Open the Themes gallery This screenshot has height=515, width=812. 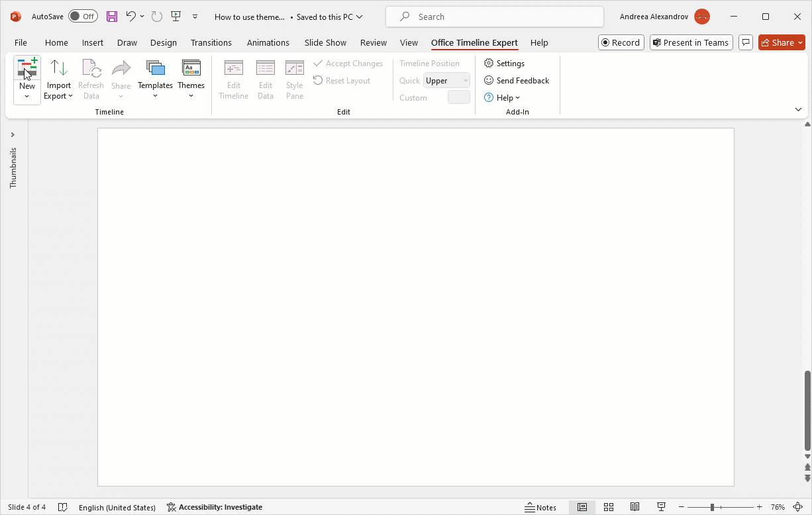coord(191,80)
